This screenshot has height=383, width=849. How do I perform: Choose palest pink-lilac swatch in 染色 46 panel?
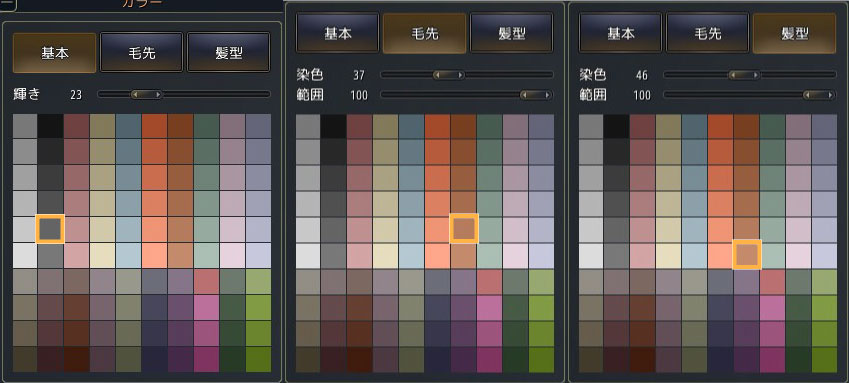799,255
